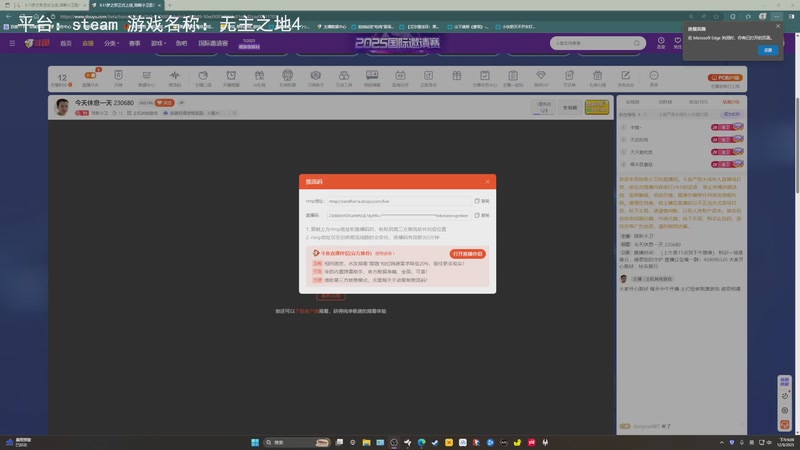Viewport: 800px width, 450px height.
Task: Open Steam from the taskbar
Action: click(435, 442)
